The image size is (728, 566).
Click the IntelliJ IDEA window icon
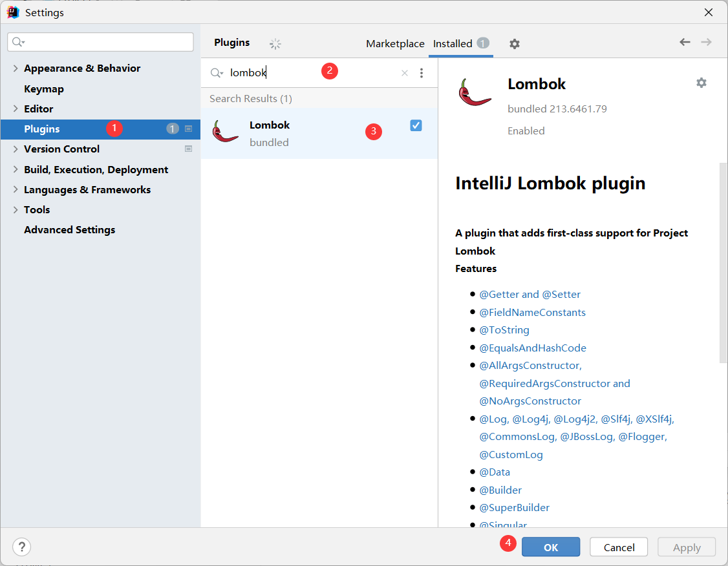point(13,12)
